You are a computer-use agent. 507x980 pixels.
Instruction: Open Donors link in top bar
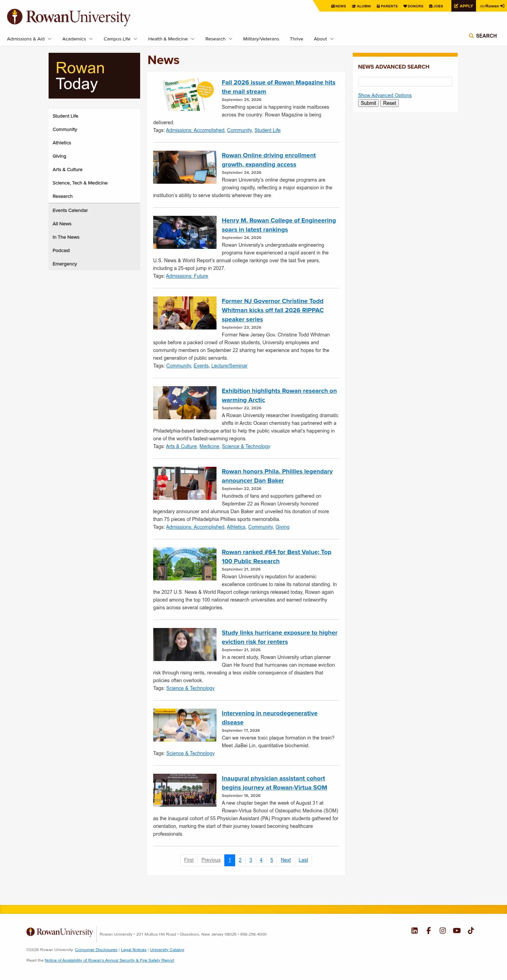(413, 6)
